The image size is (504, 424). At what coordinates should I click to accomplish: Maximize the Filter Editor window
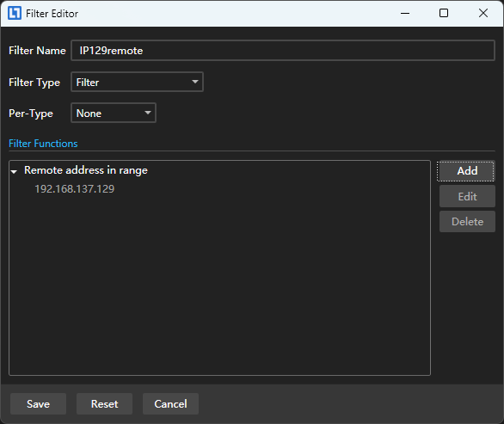444,13
